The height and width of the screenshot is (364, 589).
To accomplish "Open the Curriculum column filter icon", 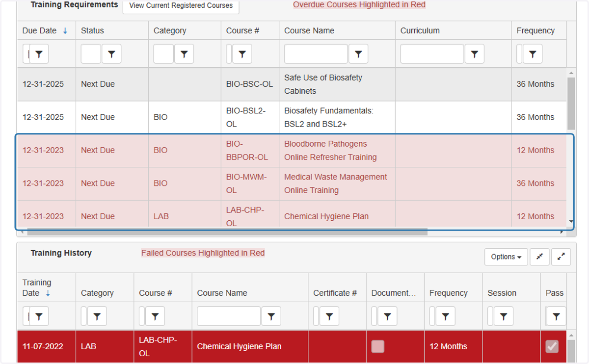I will tap(475, 54).
